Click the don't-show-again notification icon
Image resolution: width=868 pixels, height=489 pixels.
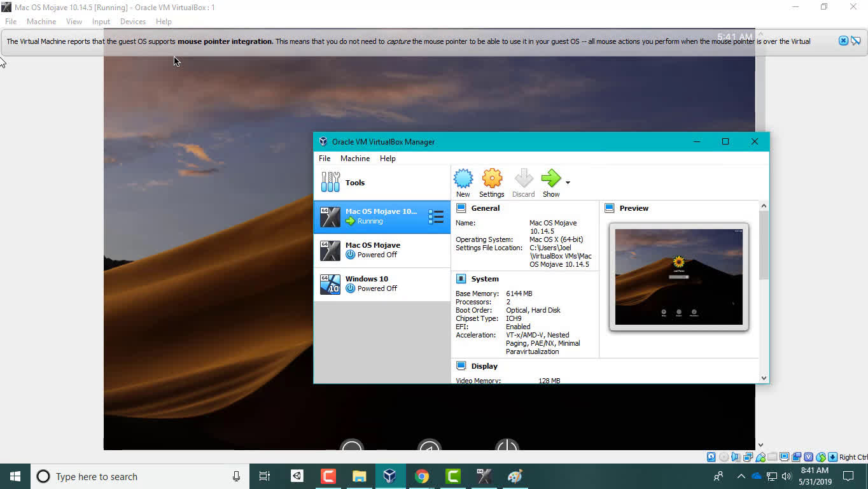[x=856, y=41]
